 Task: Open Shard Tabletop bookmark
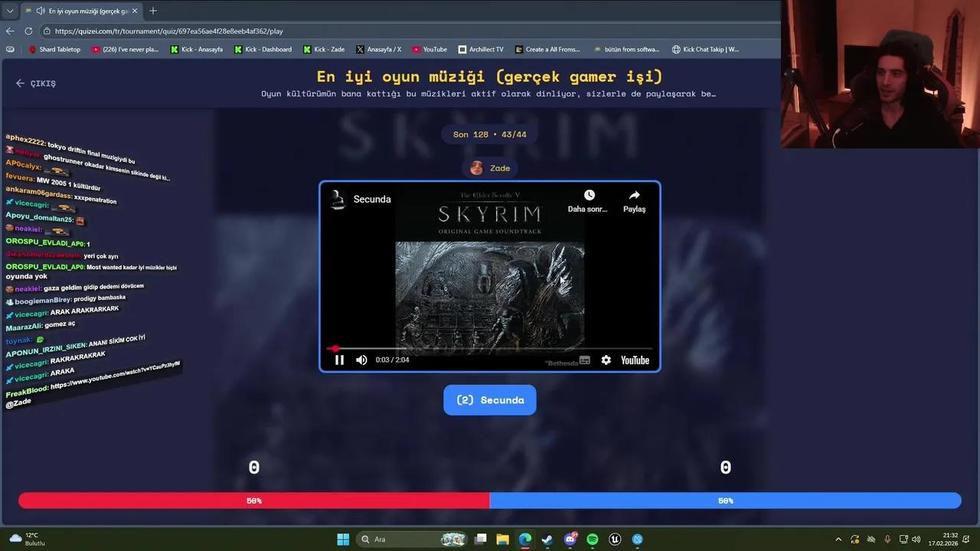[x=54, y=50]
